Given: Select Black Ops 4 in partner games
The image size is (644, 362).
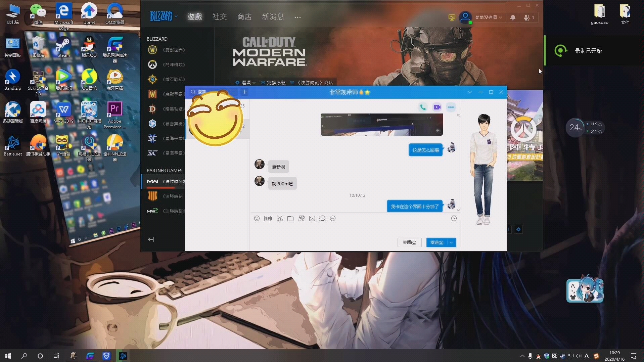Looking at the screenshot, I should (x=165, y=196).
